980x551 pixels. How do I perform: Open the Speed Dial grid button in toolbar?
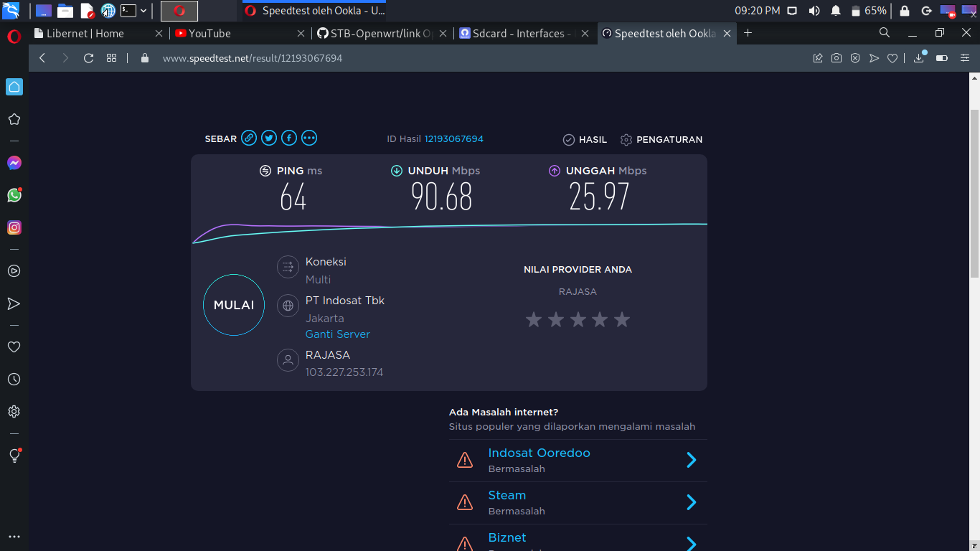[111, 58]
